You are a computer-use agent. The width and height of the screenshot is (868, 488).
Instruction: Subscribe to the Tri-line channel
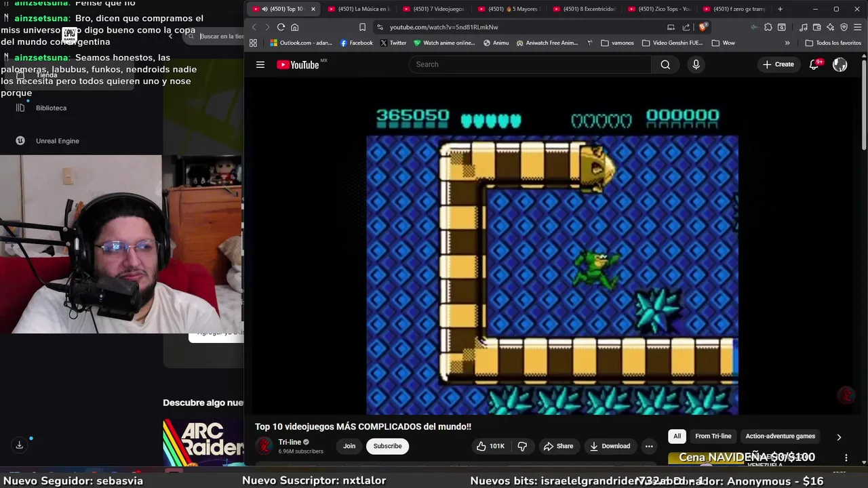(x=387, y=446)
